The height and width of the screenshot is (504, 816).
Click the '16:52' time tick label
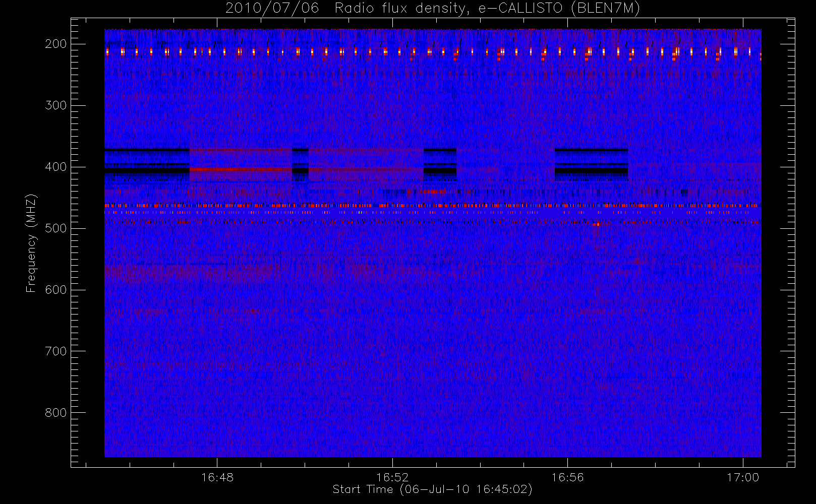click(x=392, y=477)
